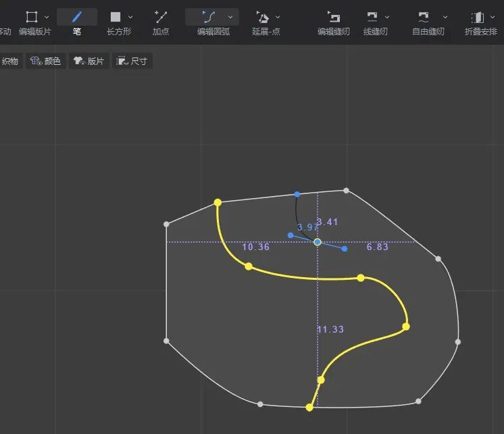This screenshot has width=504, height=434.
Task: Click the blue curve point being drawn
Action: [318, 242]
